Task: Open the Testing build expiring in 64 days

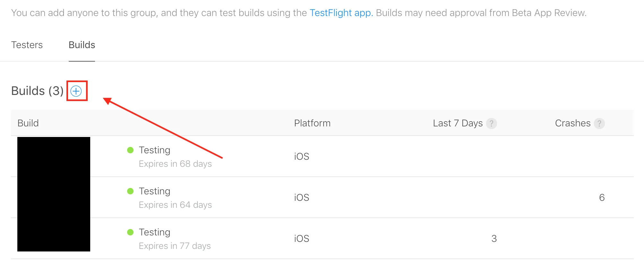Action: [x=154, y=191]
